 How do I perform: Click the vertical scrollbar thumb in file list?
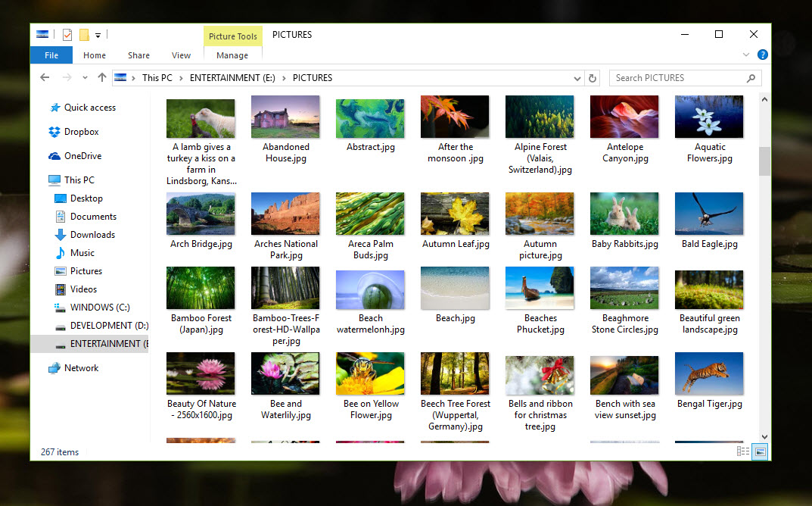pyautogui.click(x=764, y=161)
